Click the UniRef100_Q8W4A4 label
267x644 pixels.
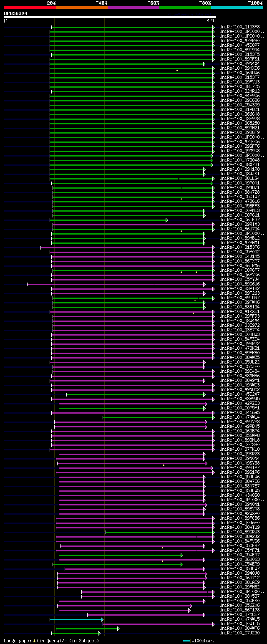(x=239, y=321)
